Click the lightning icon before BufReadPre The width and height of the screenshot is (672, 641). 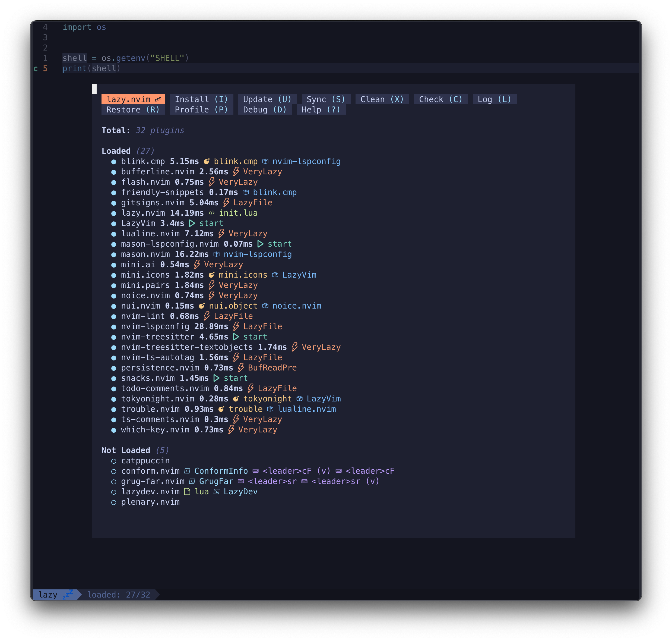tap(241, 368)
